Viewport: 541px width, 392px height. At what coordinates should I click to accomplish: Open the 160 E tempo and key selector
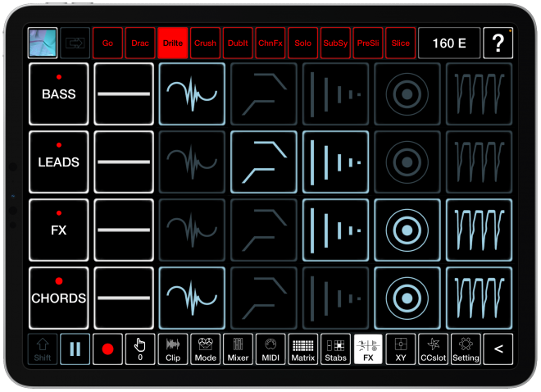(x=449, y=43)
